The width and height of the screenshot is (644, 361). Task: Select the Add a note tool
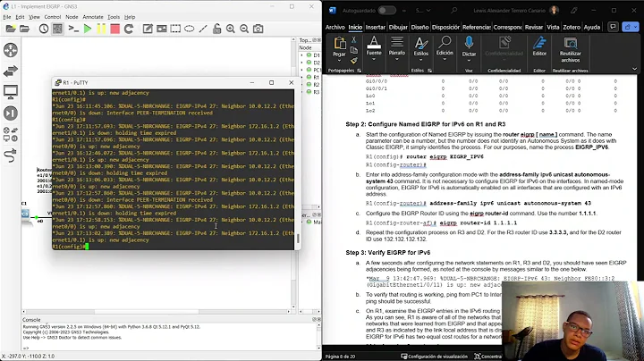pyautogui.click(x=148, y=29)
